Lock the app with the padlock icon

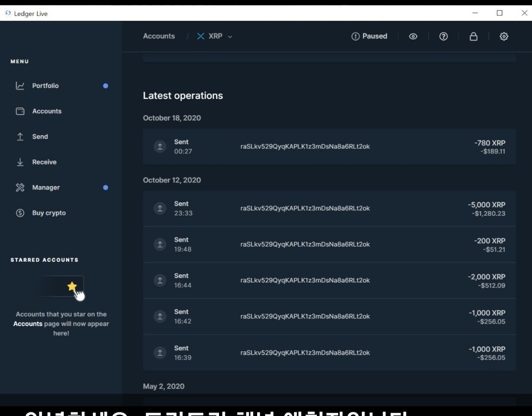click(473, 36)
